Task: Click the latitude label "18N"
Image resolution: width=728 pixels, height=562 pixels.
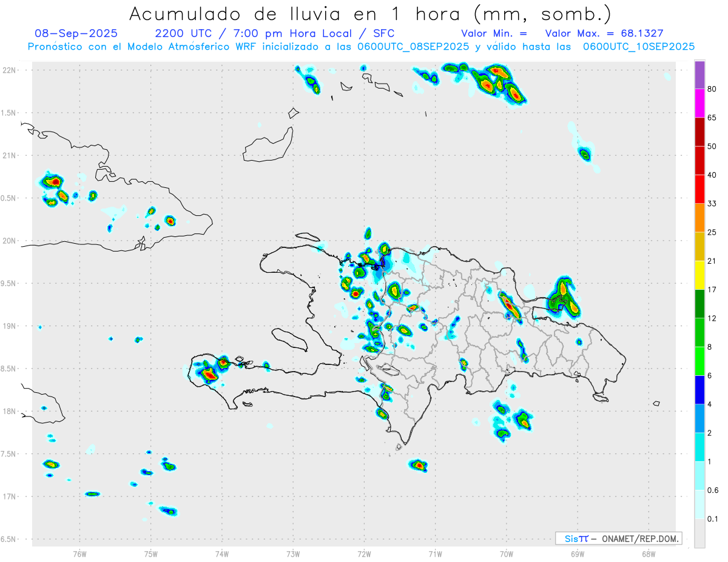Action: [x=10, y=411]
